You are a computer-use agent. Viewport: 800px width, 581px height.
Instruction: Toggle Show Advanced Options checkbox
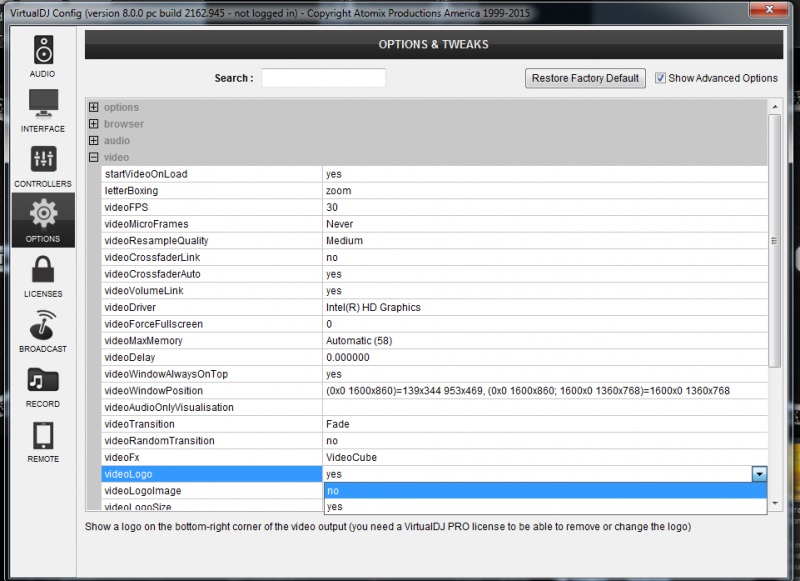click(x=660, y=78)
